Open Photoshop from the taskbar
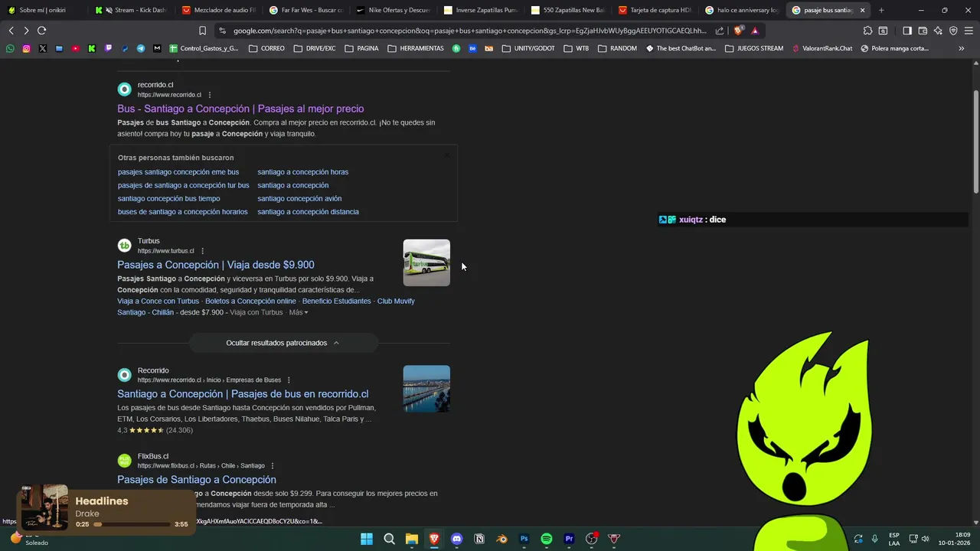Screen dimensions: 980x551 tap(524, 539)
